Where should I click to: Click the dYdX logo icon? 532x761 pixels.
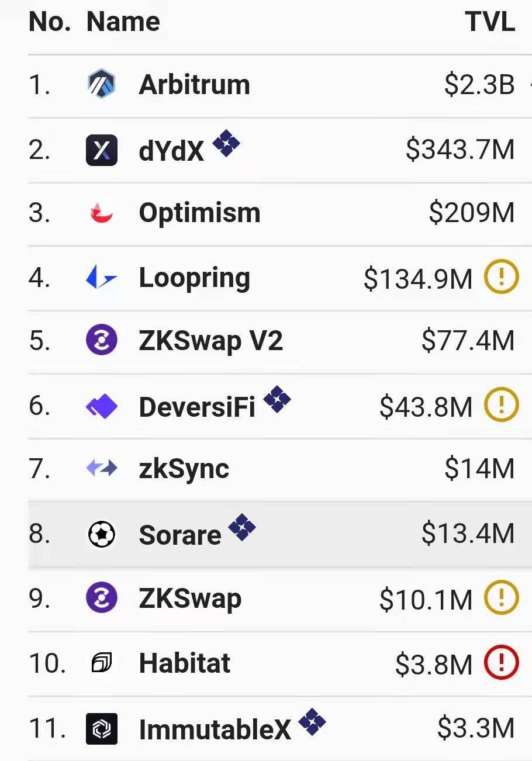(101, 150)
